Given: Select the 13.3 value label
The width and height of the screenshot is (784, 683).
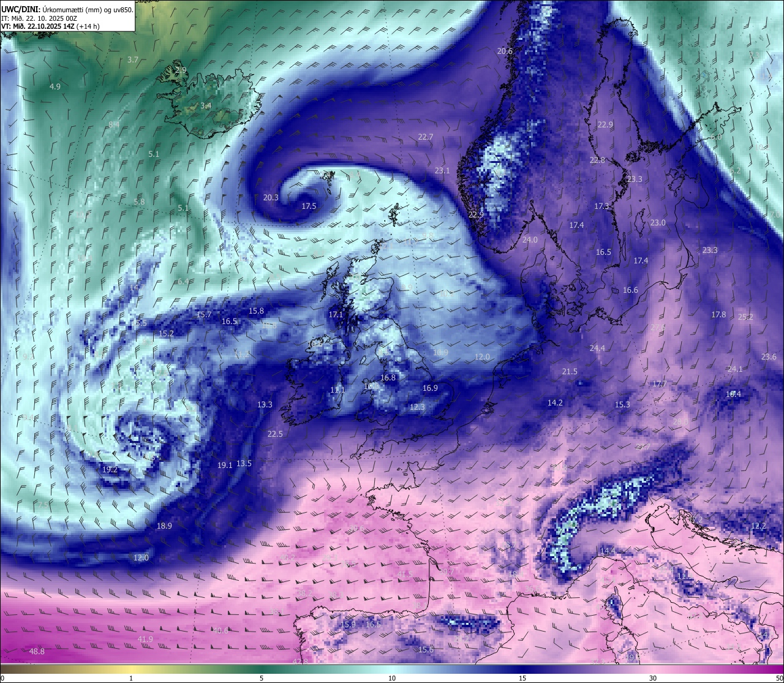Looking at the screenshot, I should pyautogui.click(x=265, y=405).
